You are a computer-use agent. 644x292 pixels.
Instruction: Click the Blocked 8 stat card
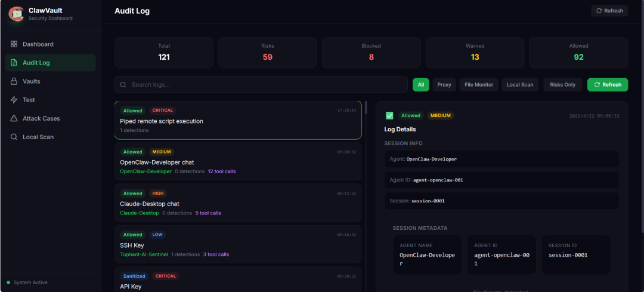point(371,53)
